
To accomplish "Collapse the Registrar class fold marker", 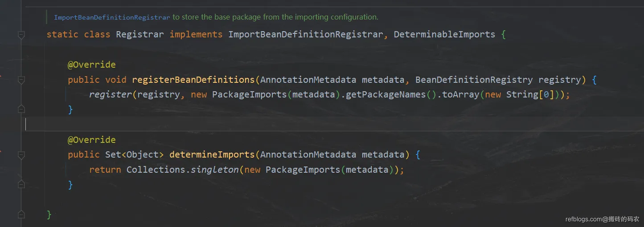I will [21, 35].
